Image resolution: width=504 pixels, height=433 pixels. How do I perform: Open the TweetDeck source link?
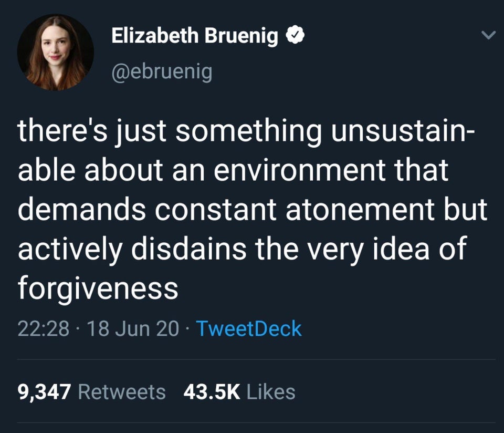pos(249,328)
